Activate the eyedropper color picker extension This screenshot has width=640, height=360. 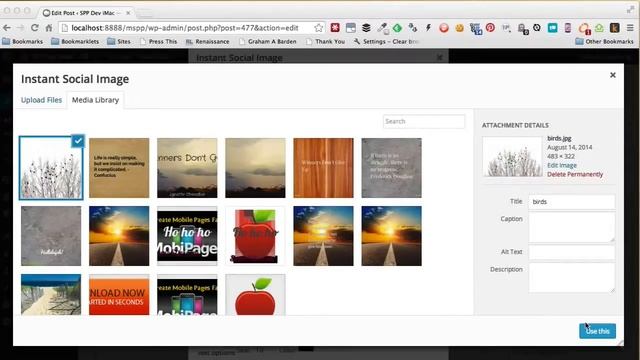pos(382,28)
